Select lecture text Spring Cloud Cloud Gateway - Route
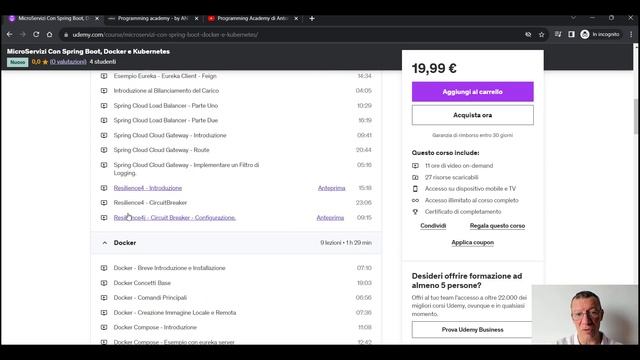Screen dimensions: 640x360 [x=162, y=150]
